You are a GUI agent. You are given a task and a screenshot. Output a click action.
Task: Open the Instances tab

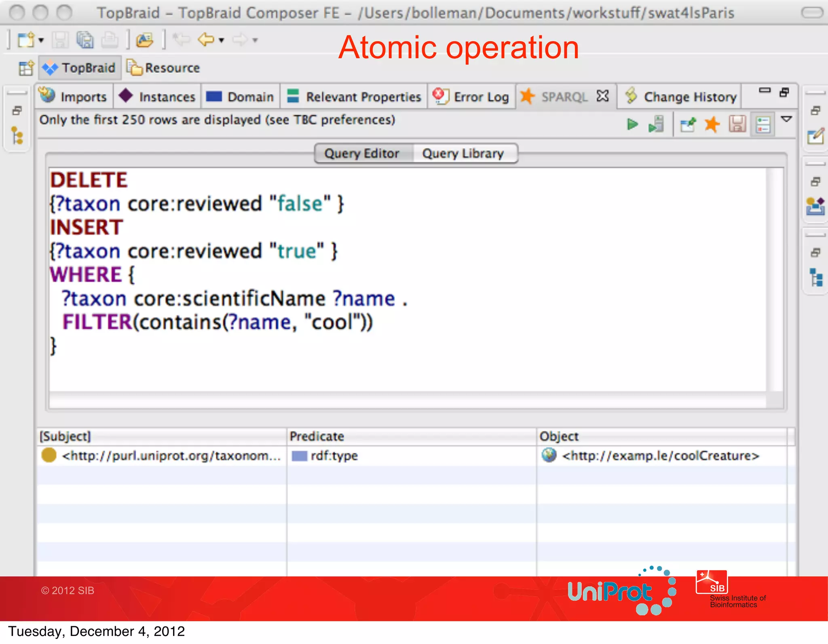157,97
